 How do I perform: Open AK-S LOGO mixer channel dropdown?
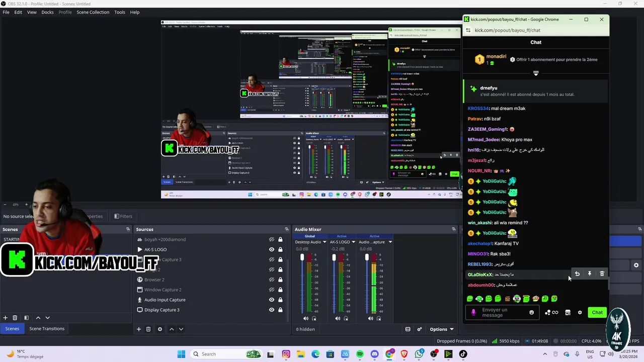click(x=354, y=242)
